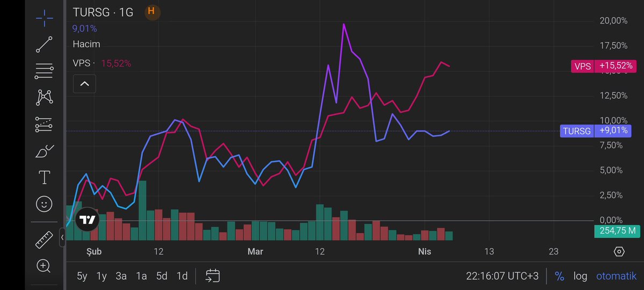Select the ruler measure tool
This screenshot has width=644, height=290.
tap(44, 240)
